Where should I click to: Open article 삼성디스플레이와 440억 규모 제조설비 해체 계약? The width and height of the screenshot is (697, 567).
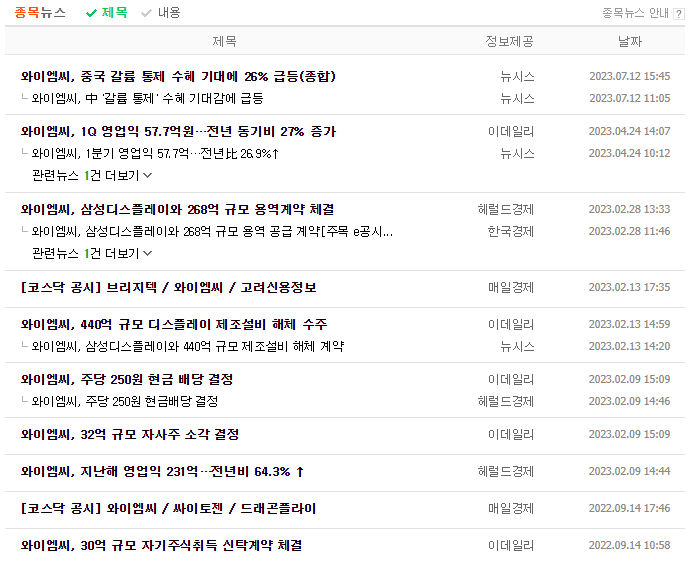point(188,346)
